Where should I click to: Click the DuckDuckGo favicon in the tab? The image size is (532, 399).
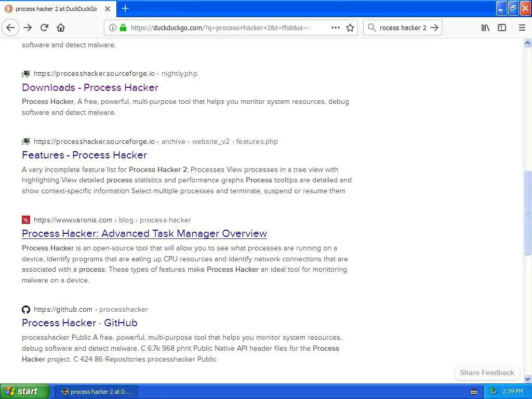(x=9, y=9)
